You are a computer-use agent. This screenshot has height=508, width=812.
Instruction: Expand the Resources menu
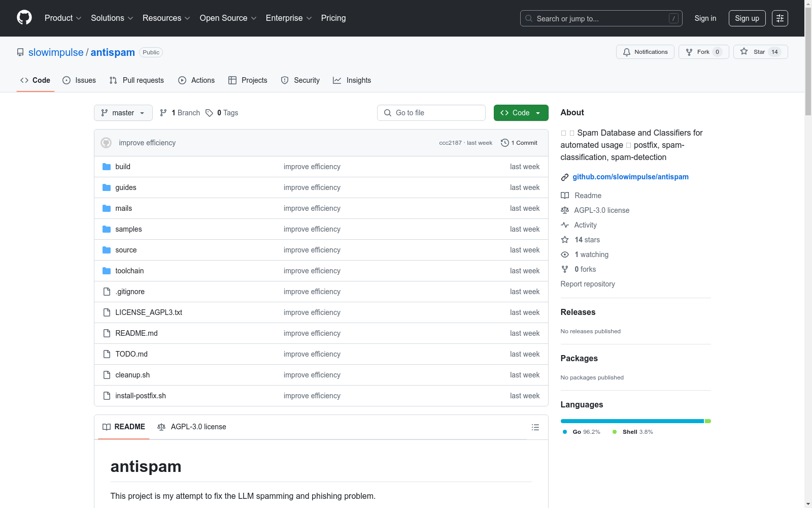click(166, 18)
